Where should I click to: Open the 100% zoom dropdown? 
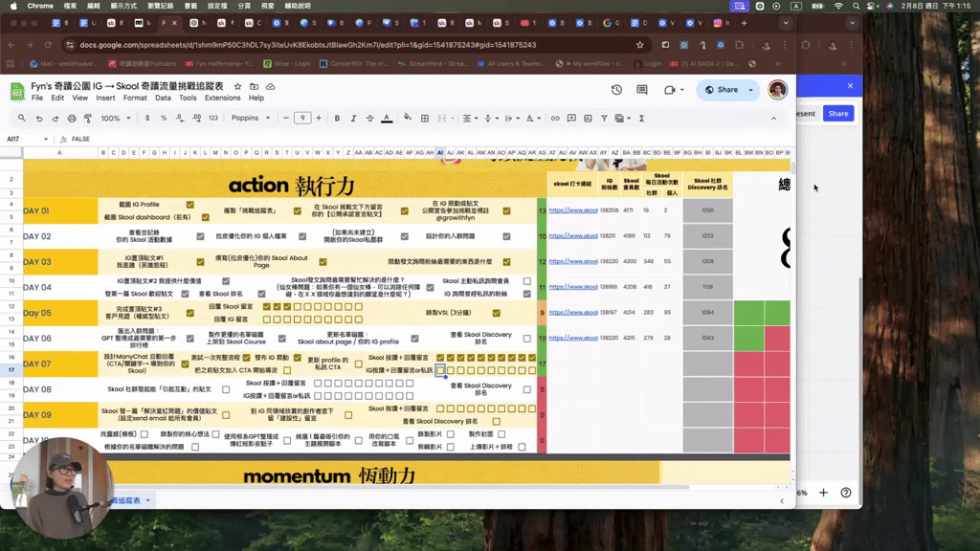(x=116, y=118)
